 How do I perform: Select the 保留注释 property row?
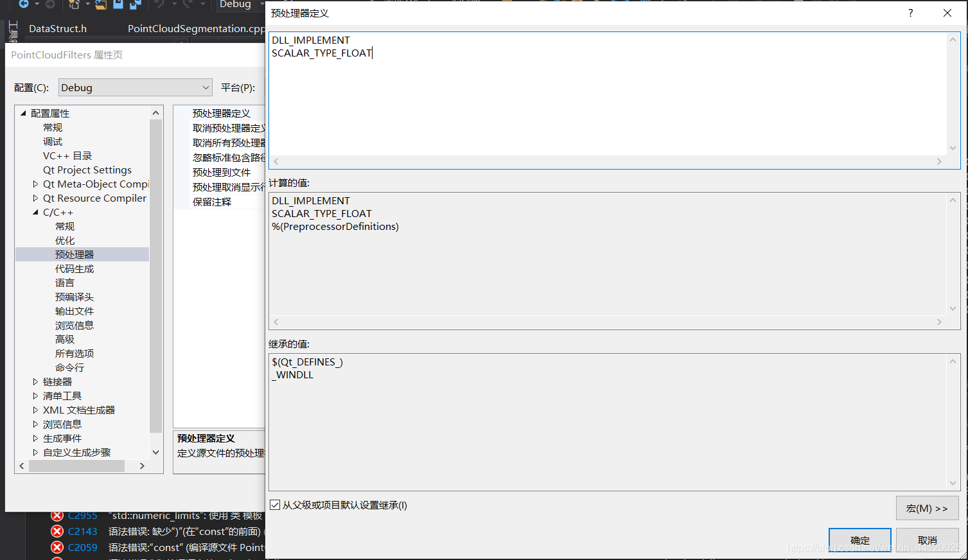[x=220, y=202]
